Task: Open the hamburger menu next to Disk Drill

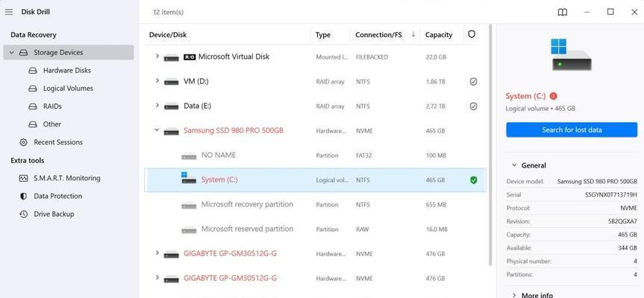Action: 9,12
